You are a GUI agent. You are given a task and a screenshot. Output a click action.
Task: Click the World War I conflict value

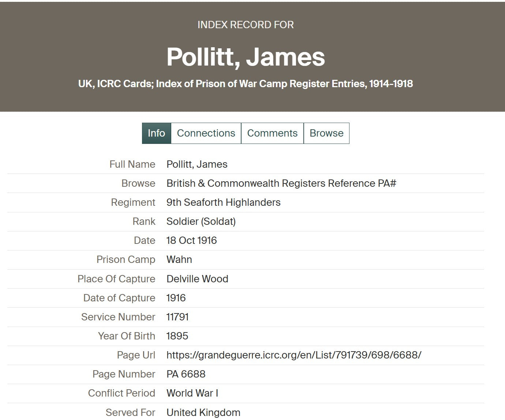click(192, 393)
